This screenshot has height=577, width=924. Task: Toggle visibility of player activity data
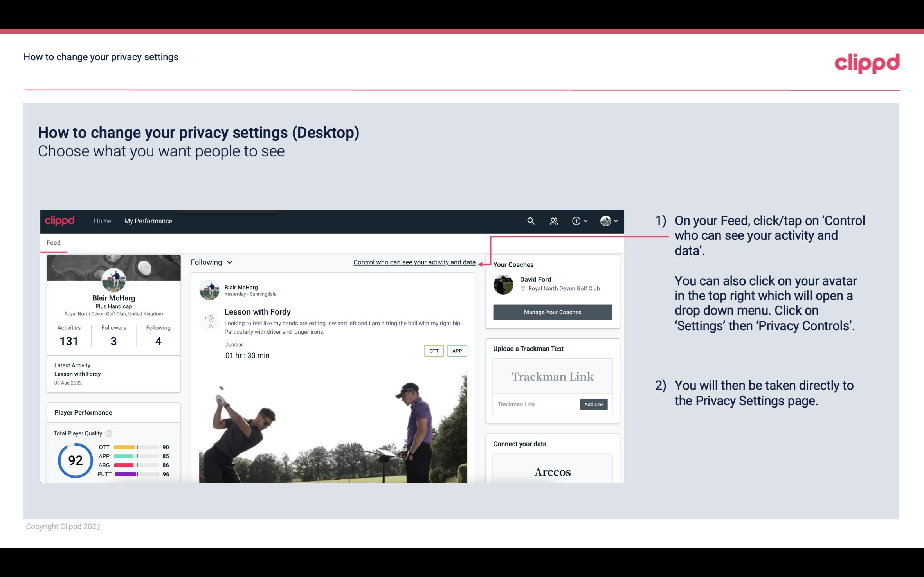414,262
